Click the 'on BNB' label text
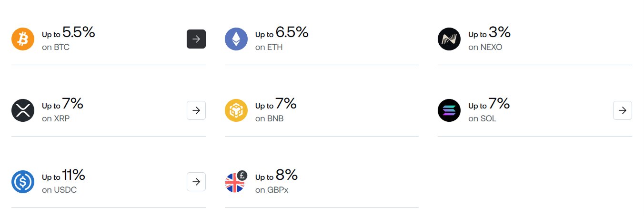The height and width of the screenshot is (216, 644). 269,118
